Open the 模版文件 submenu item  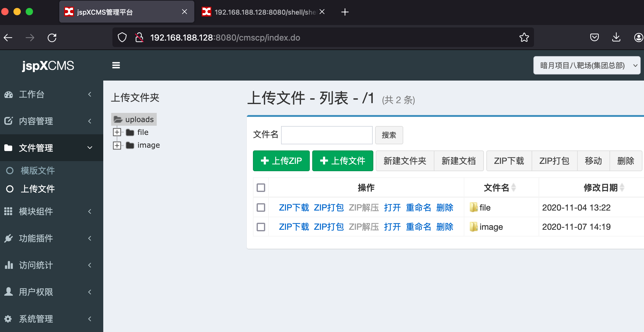point(38,171)
